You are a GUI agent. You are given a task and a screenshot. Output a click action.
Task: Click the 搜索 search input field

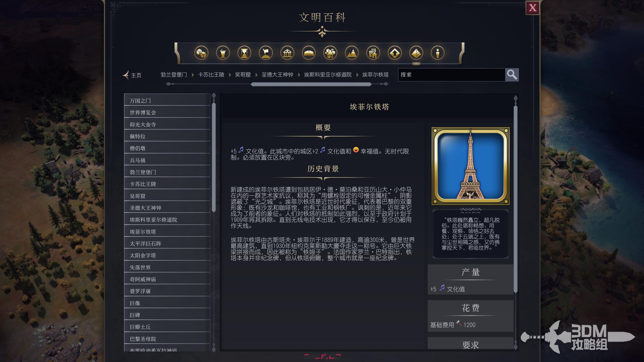click(x=452, y=75)
